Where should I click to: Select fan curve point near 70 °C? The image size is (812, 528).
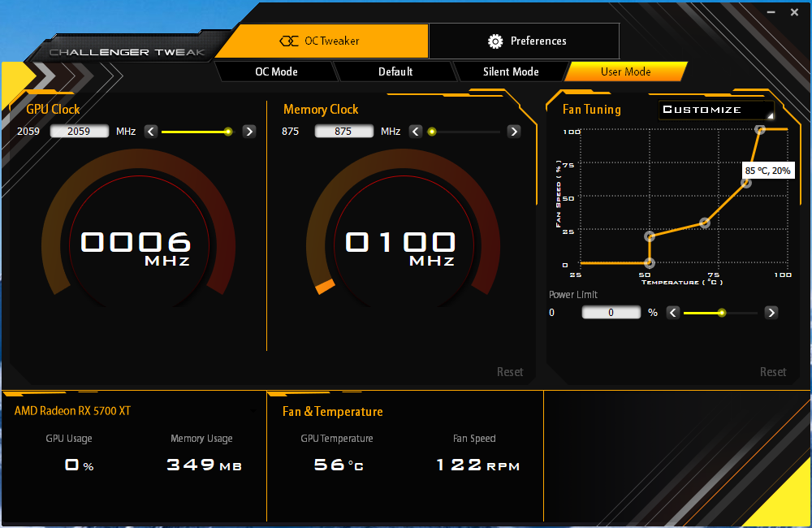coord(704,223)
